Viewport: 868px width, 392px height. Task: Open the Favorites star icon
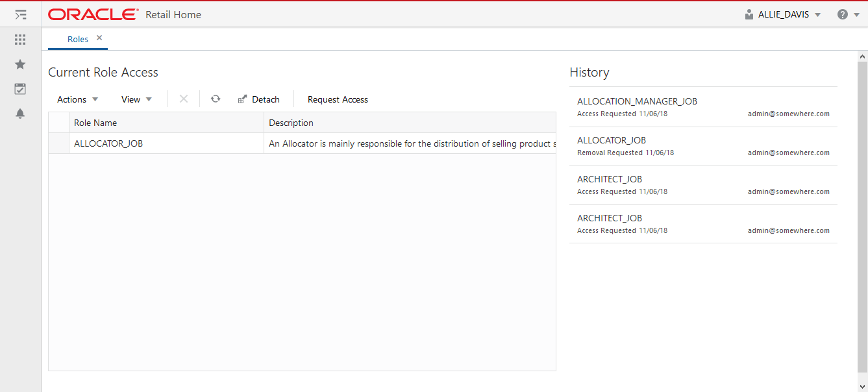20,64
